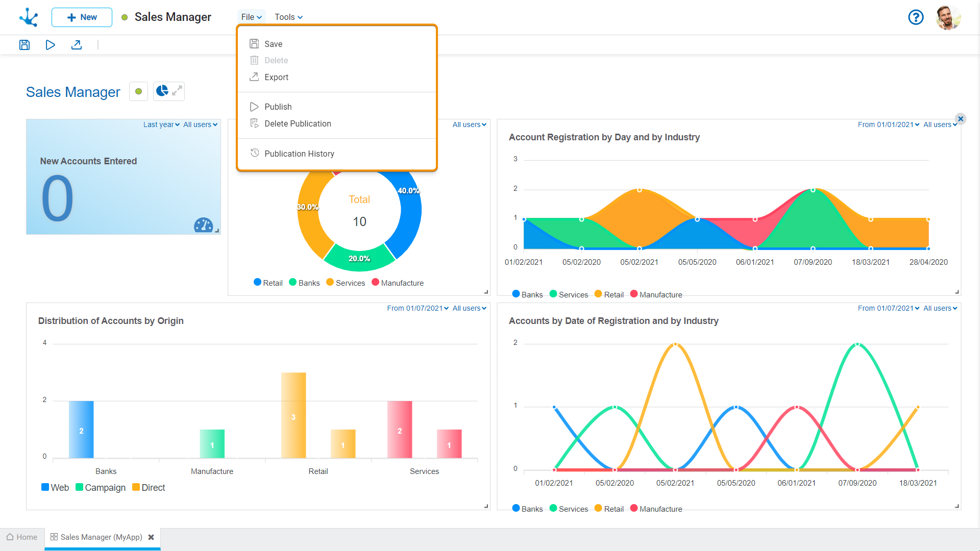980x551 pixels.
Task: Click the application logo icon
Action: coord(29,17)
